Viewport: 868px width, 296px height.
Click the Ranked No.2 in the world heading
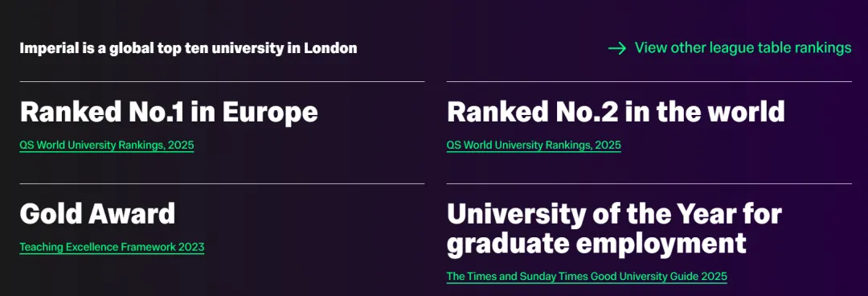pos(616,112)
